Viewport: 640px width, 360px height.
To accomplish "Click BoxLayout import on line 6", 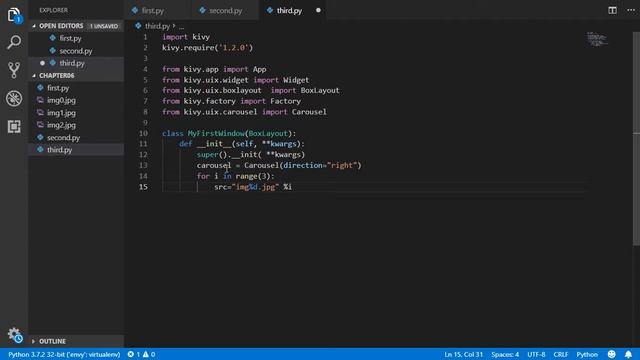I will pyautogui.click(x=320, y=91).
